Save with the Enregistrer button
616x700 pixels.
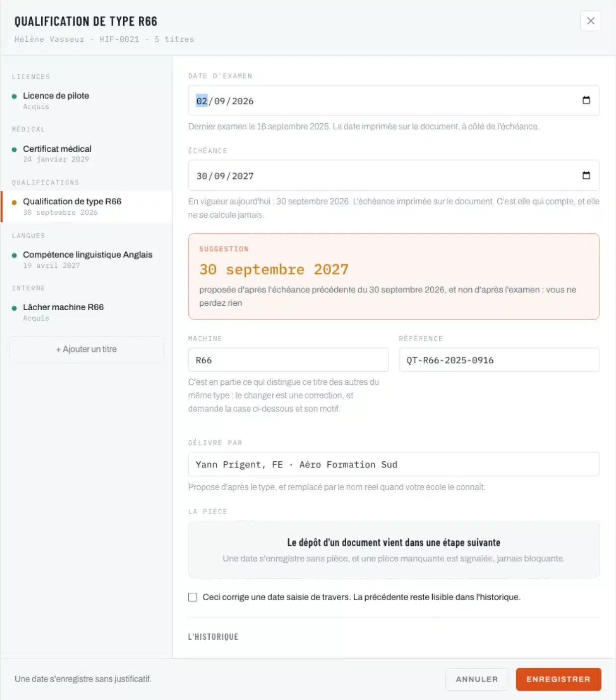click(x=558, y=679)
